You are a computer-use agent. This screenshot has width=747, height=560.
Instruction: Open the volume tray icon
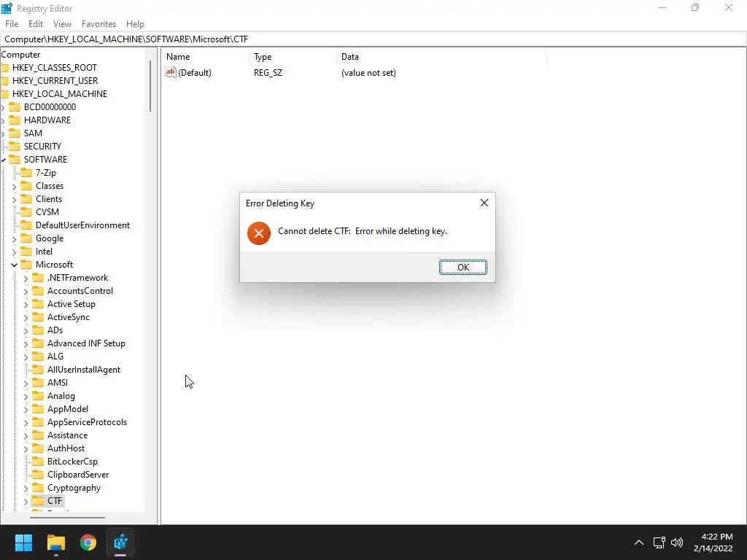[676, 542]
